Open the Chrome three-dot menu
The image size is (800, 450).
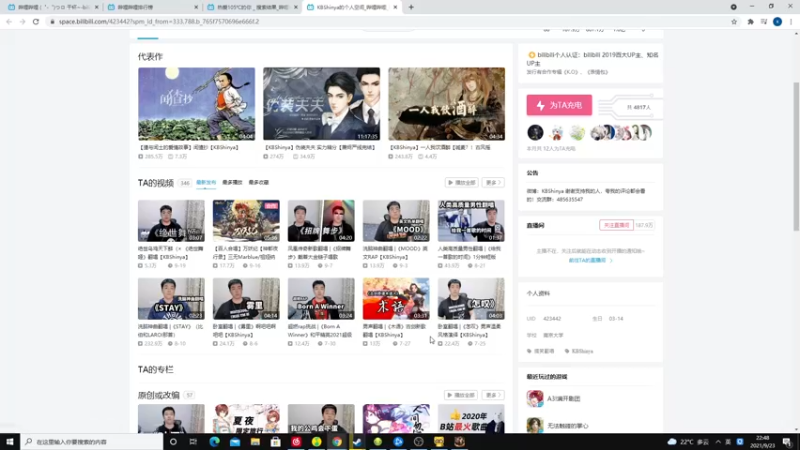point(791,22)
